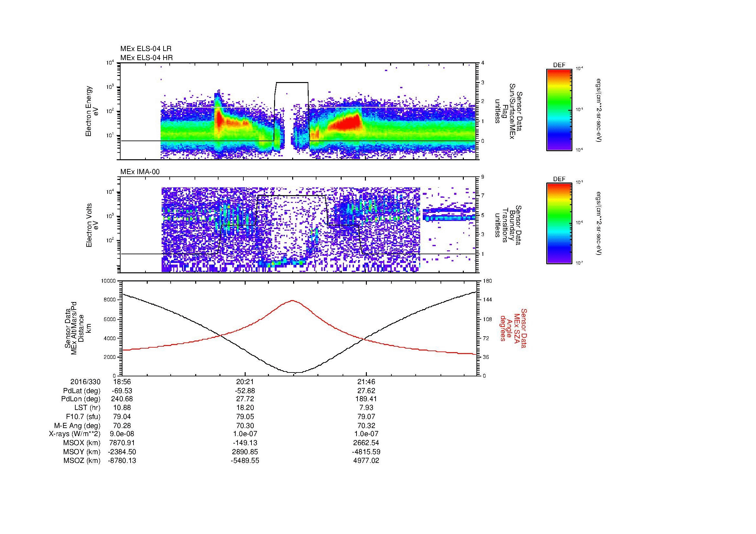Select the MSOZ value '-8780.13'
The image size is (756, 534).
pos(122,461)
